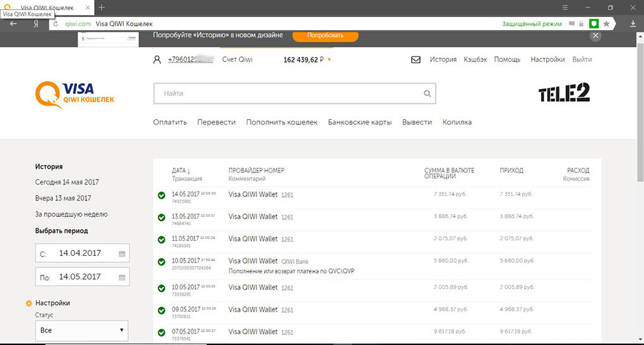Open a new browser tab with plus
The width and height of the screenshot is (644, 345).
pyautogui.click(x=102, y=8)
